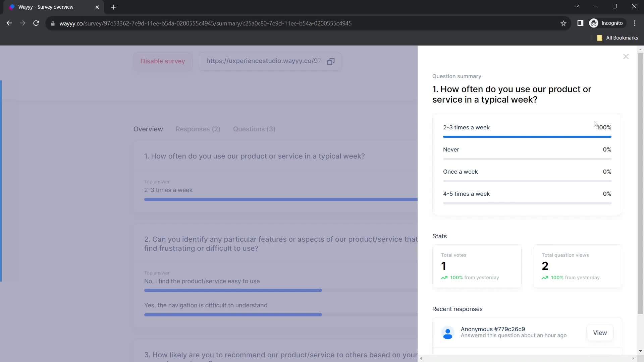Click the scroll down arrow of panel
The height and width of the screenshot is (362, 644).
click(x=640, y=351)
